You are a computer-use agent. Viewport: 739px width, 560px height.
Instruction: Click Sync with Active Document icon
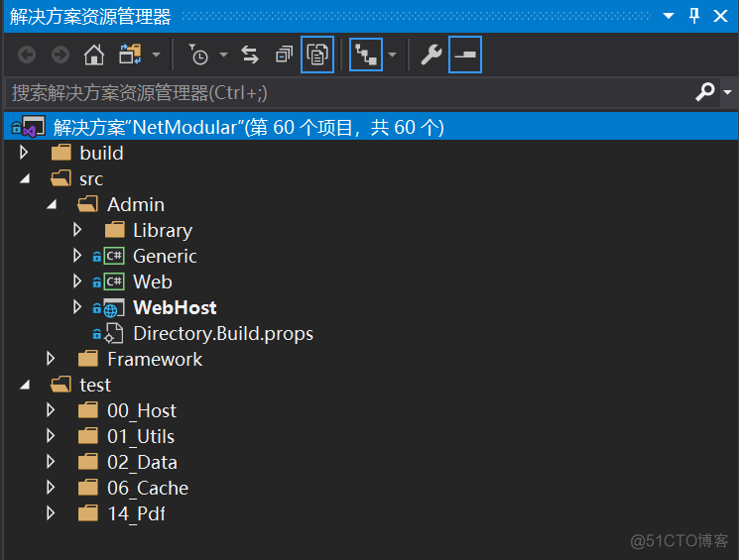click(250, 55)
